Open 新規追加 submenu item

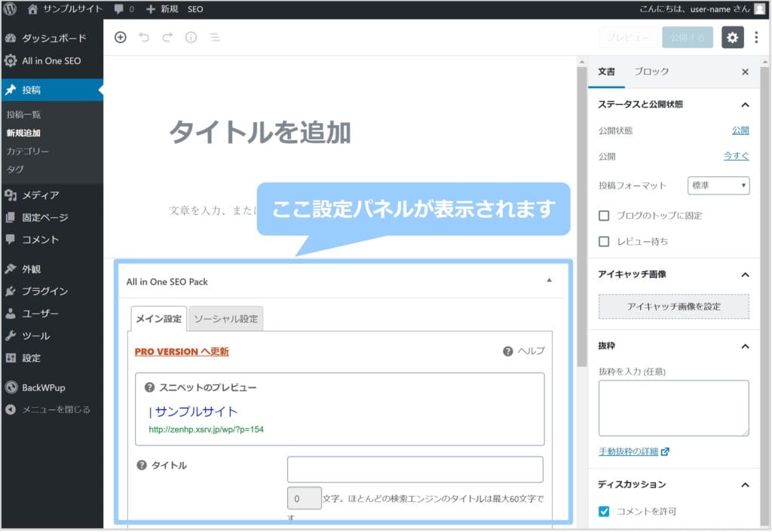pyautogui.click(x=23, y=133)
